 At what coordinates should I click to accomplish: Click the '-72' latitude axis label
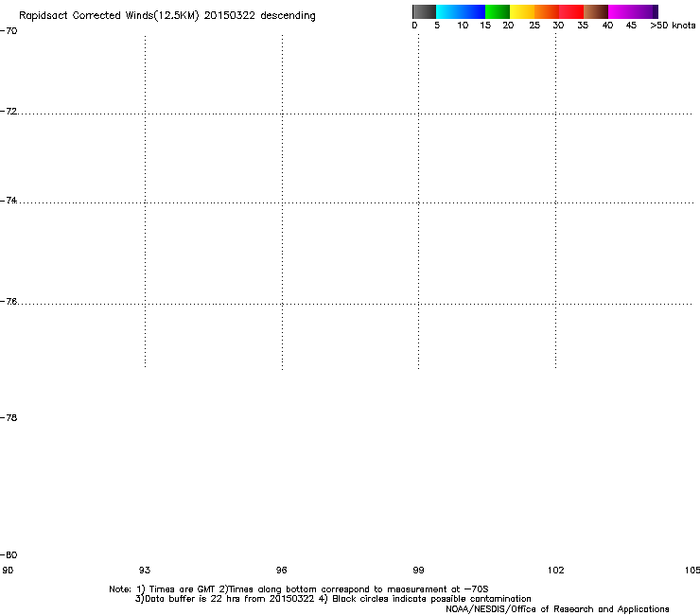pyautogui.click(x=9, y=112)
